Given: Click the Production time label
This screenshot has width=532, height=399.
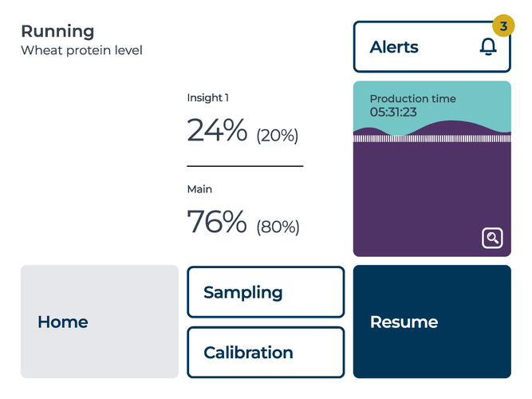Looking at the screenshot, I should click(x=412, y=98).
